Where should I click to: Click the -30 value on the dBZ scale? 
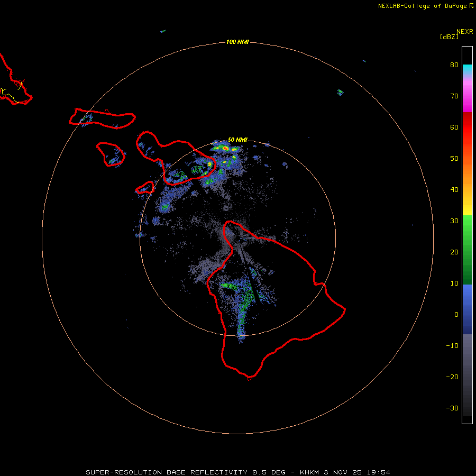452,408
